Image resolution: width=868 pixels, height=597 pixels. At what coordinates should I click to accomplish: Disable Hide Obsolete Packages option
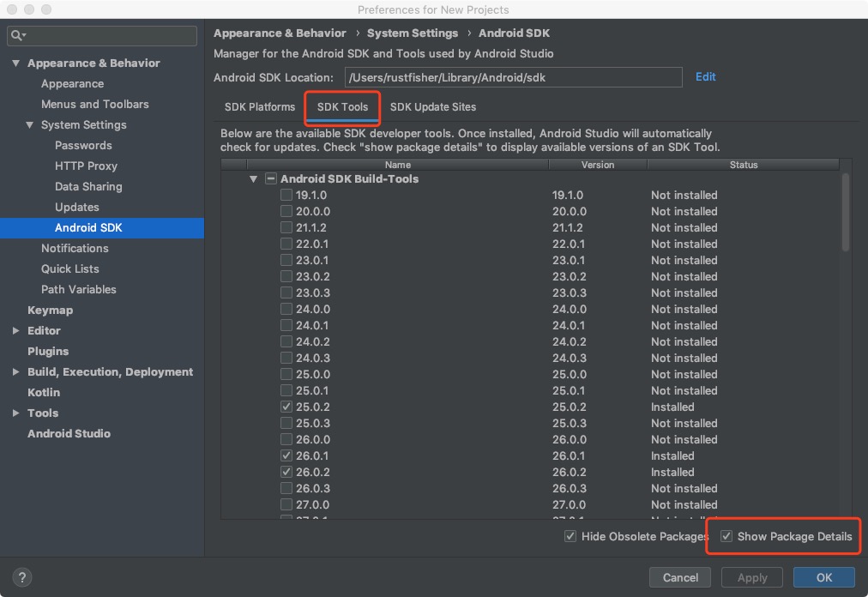(570, 537)
